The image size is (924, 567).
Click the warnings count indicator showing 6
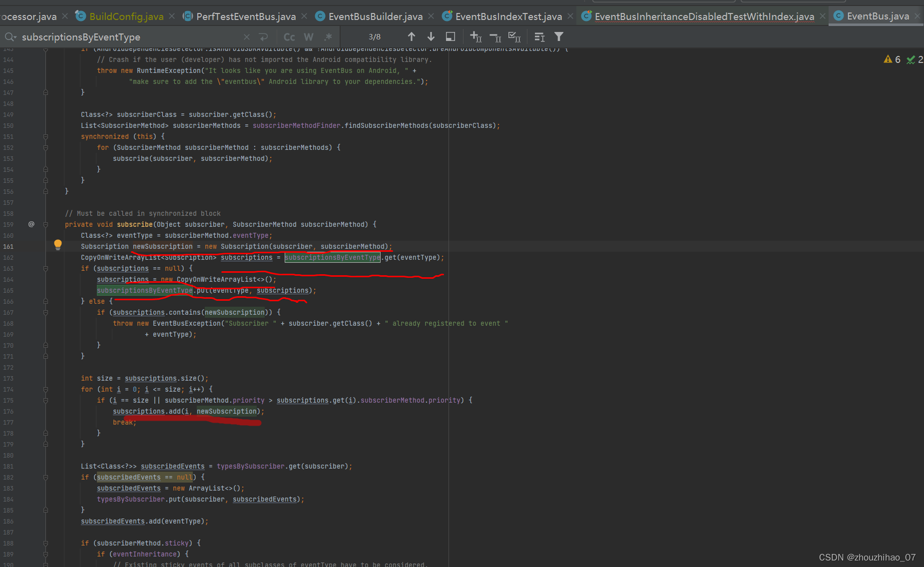pos(892,59)
